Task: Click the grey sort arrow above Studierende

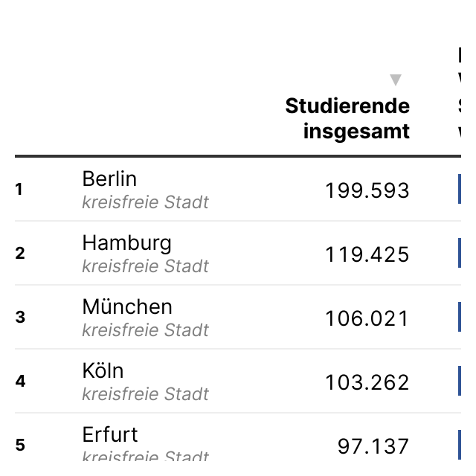Action: 396,80
